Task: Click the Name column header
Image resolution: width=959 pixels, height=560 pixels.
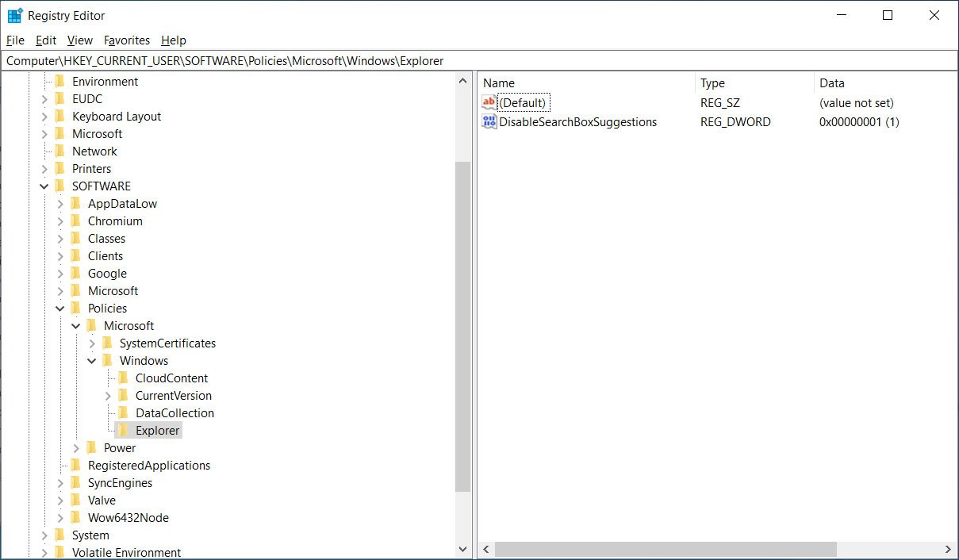Action: [x=500, y=82]
